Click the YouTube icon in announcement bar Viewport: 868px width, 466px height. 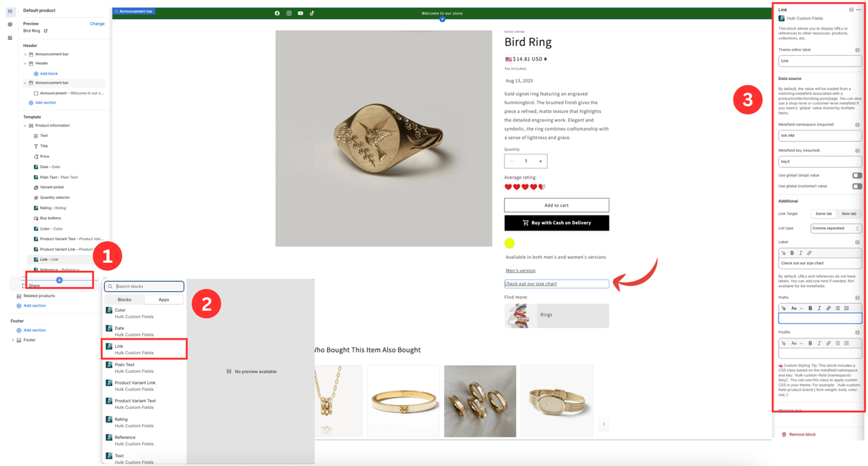pos(301,13)
